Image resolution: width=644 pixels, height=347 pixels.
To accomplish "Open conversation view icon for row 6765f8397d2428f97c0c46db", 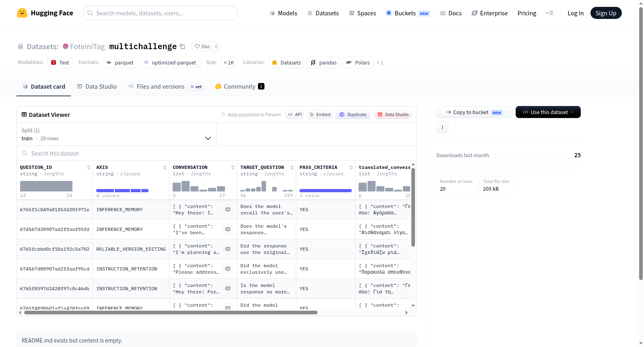I will [x=228, y=289].
